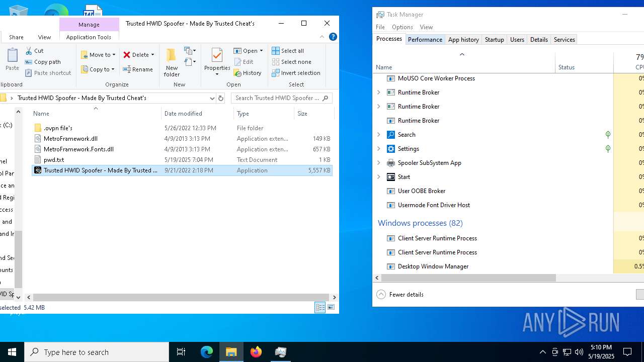
Task: Open the Windows Start menu button
Action: pos(12,352)
